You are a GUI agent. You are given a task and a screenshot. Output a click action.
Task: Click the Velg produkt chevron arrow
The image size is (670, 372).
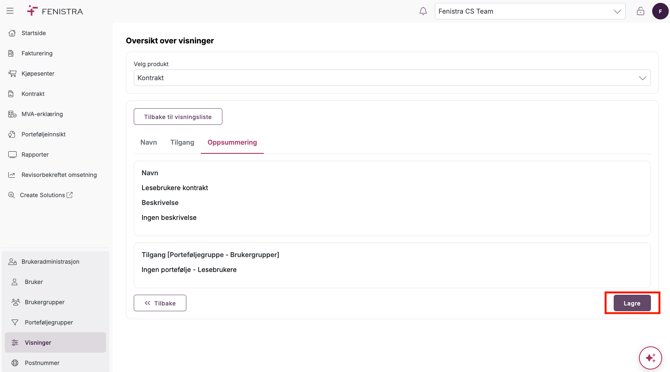(642, 78)
